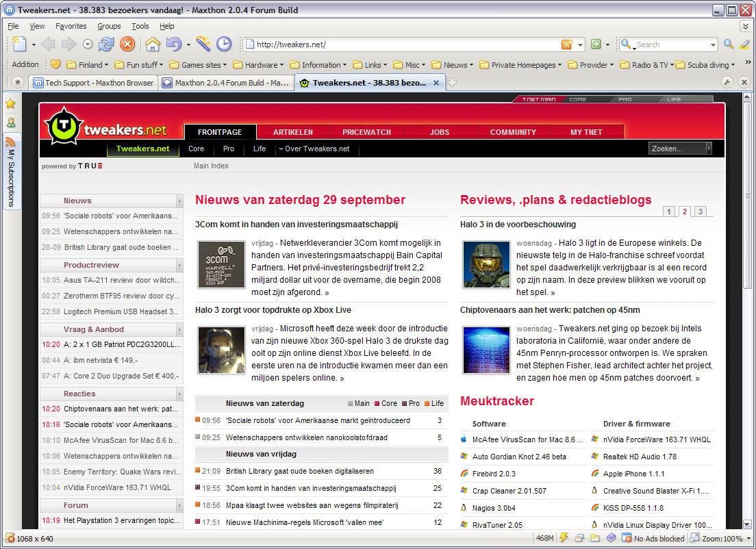The image size is (756, 549).
Task: Go to reviews page 3
Action: click(701, 211)
